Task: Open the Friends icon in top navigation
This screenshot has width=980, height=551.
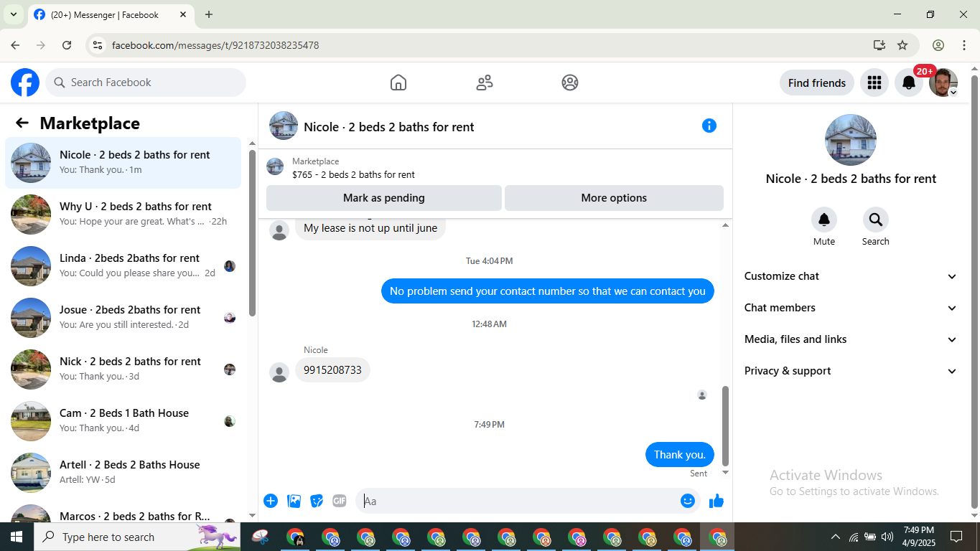Action: 485,83
